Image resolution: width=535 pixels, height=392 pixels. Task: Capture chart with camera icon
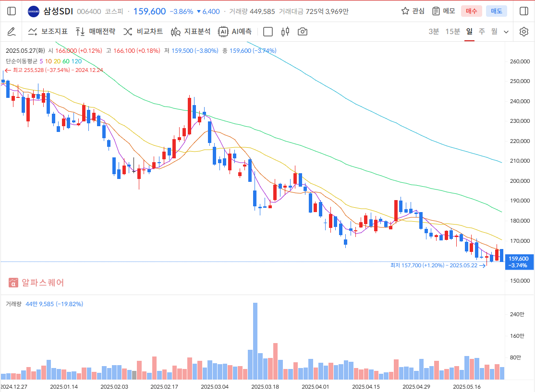coord(302,32)
